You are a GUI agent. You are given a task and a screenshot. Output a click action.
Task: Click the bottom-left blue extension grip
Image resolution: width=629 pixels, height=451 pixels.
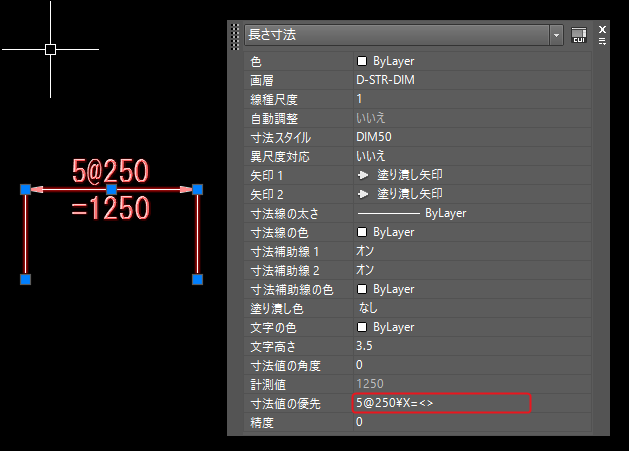pyautogui.click(x=25, y=279)
